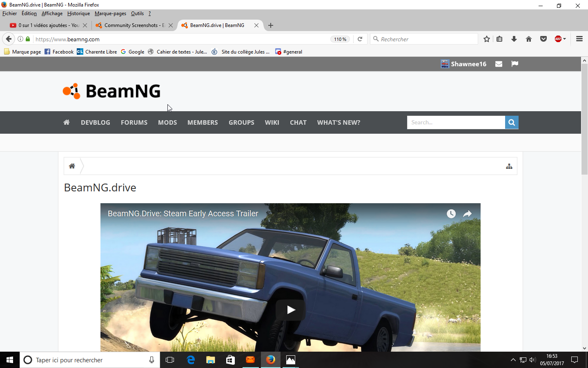Click the page vertical scrollbar thumb
This screenshot has height=368, width=588.
tap(584, 119)
